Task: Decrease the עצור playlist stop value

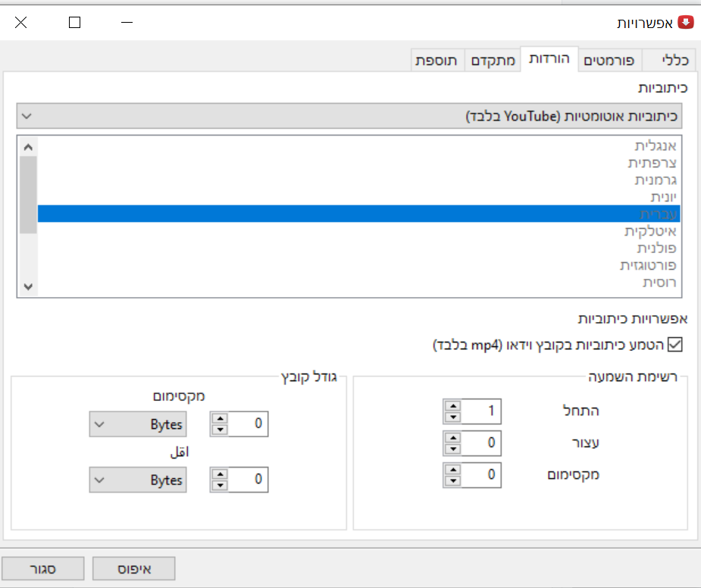Action: tap(452, 448)
